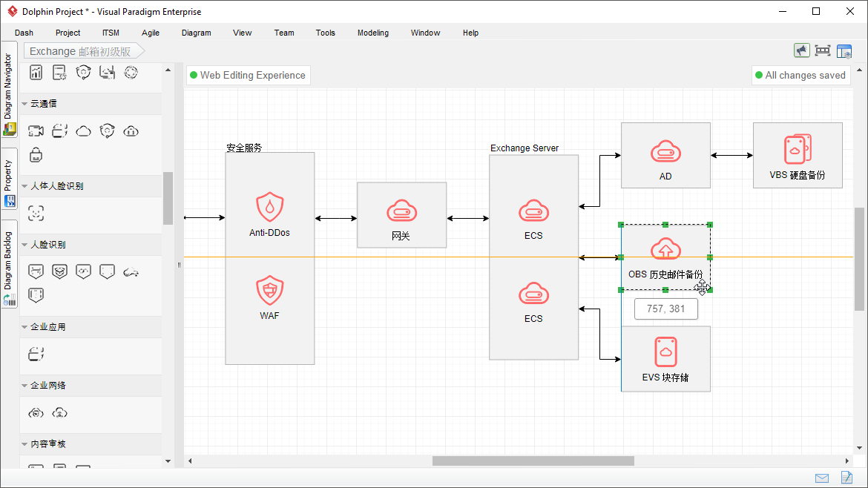Select the VBS 硬盘备份 node
The height and width of the screenshot is (488, 868).
point(798,156)
